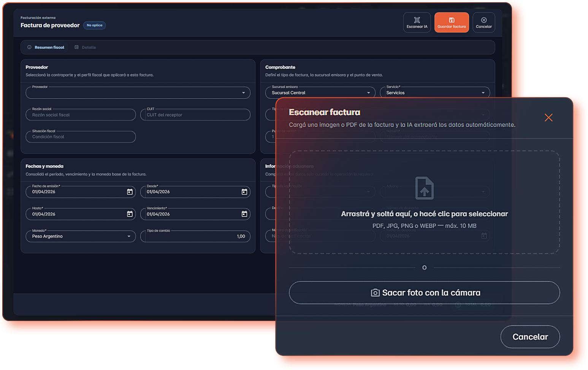Close the Escanear factura dialog with X
Viewport: 588px width, 370px height.
[548, 118]
